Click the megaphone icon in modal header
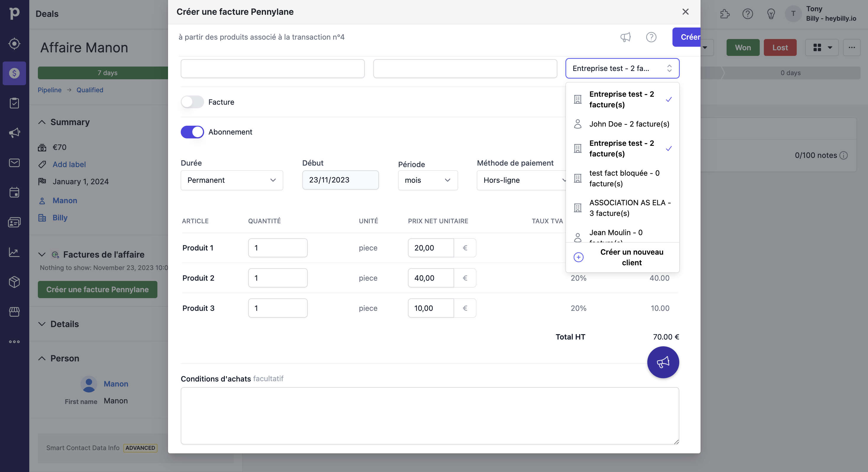The height and width of the screenshot is (472, 868). click(x=625, y=37)
